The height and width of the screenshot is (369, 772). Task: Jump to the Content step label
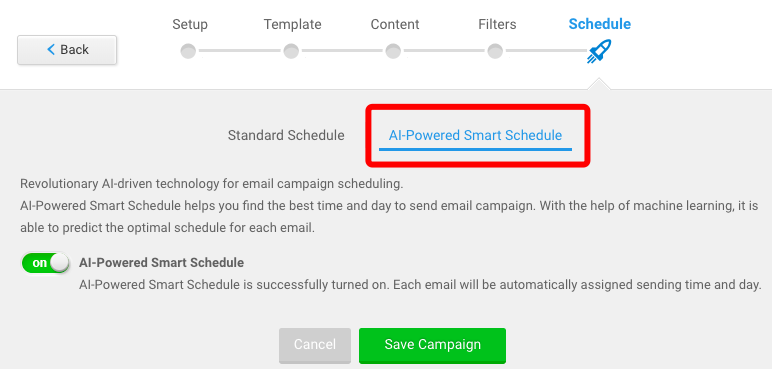(395, 24)
